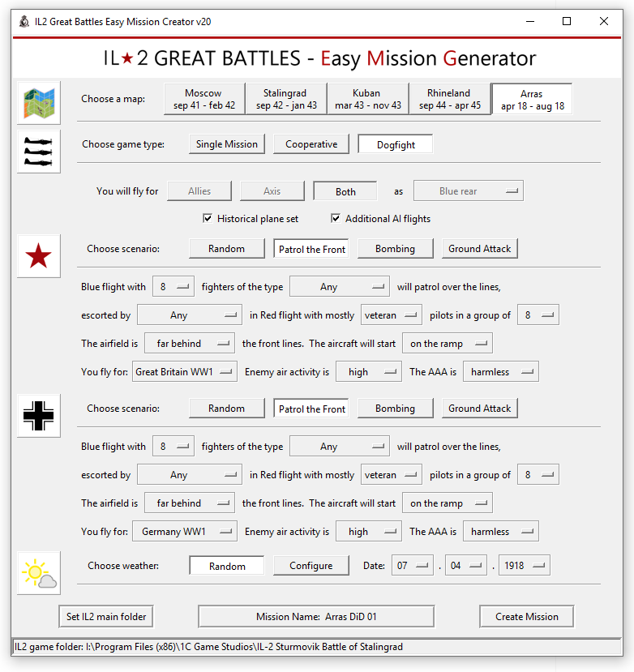Click the three aircraft silhouettes icon
Screen dimensions: 634x672
(x=39, y=152)
